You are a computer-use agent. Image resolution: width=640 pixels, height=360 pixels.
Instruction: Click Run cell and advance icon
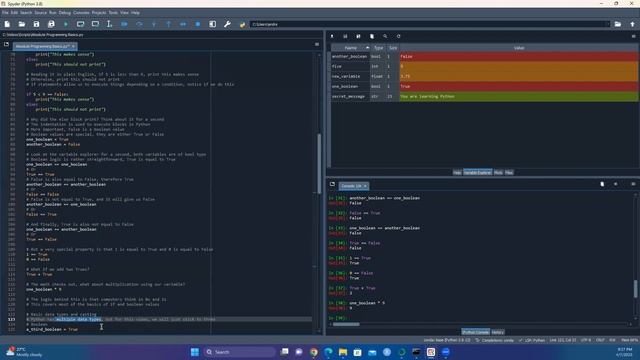click(x=95, y=24)
